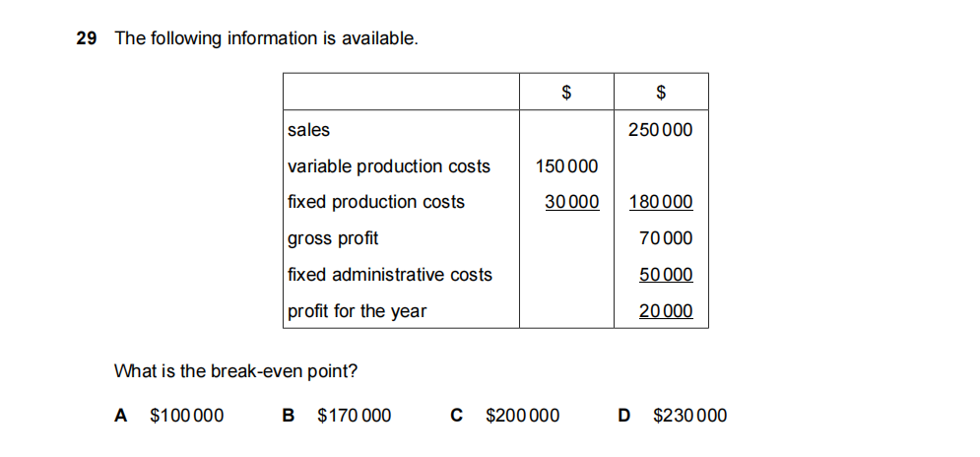980x457 pixels.
Task: Pick answer option D $230 000
Action: tap(676, 416)
